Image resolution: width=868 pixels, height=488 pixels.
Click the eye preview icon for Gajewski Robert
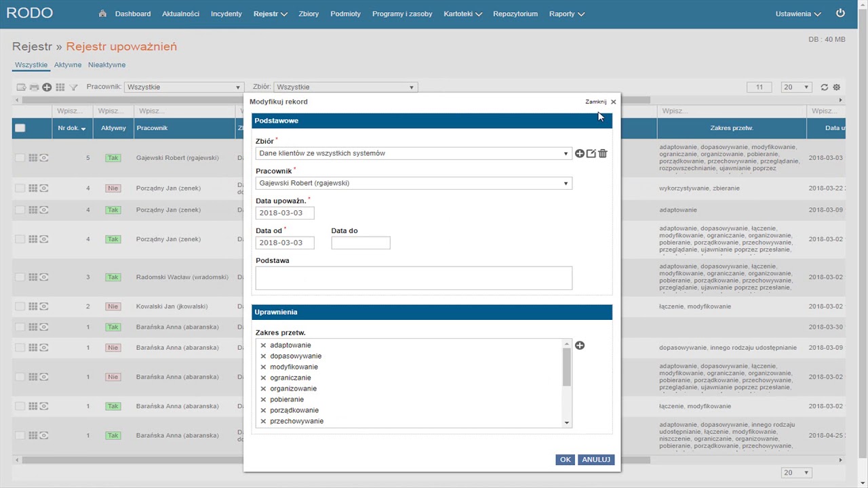tap(44, 158)
